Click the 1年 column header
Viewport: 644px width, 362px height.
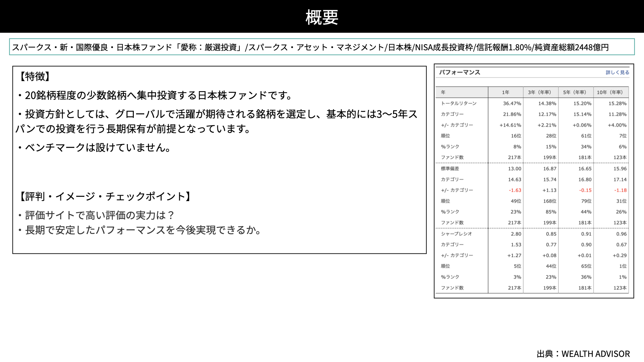click(x=505, y=92)
